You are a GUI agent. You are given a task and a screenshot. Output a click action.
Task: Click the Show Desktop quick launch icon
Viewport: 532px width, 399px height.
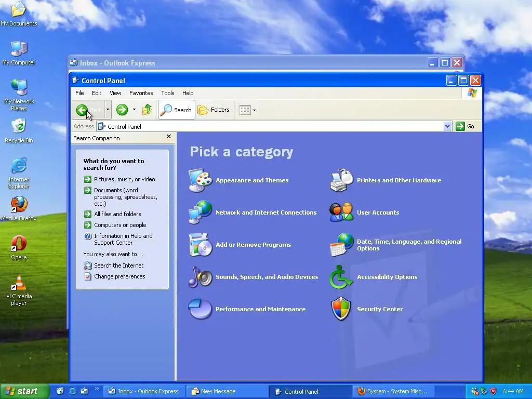(60, 391)
